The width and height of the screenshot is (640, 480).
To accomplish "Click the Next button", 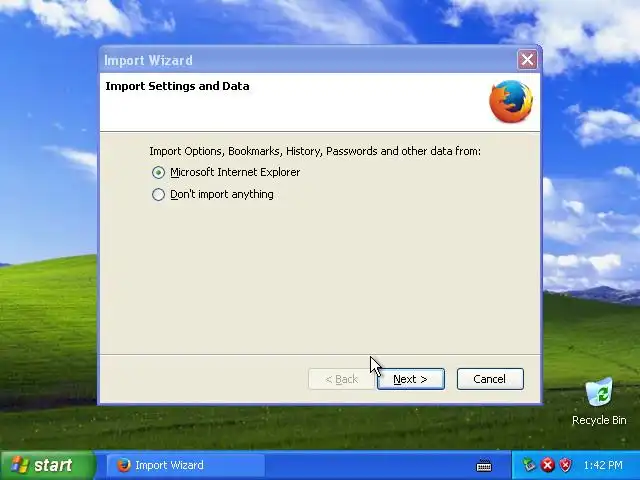I will [x=411, y=379].
